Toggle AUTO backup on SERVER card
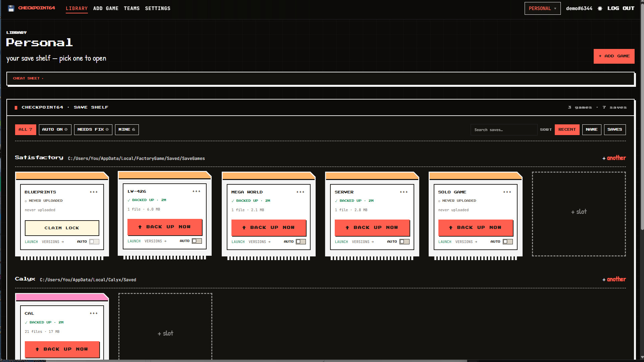The image size is (644, 362). pos(404,242)
